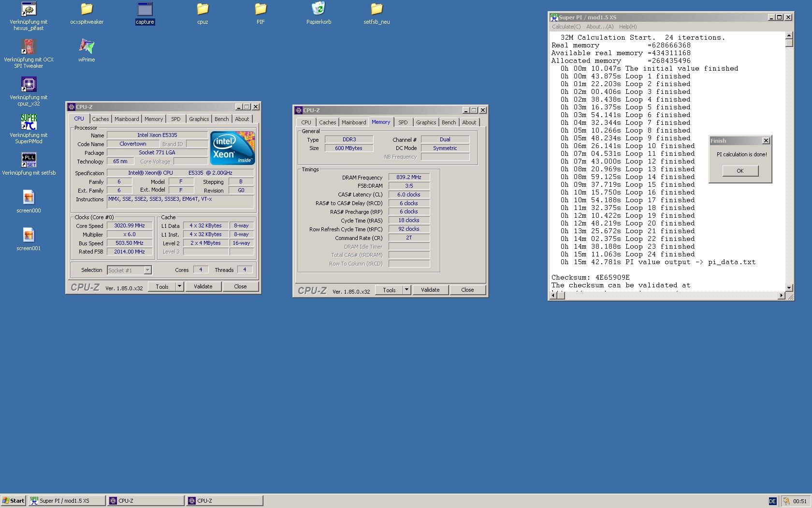The width and height of the screenshot is (812, 508).
Task: Open the cpuz_x32 shortcut icon
Action: (29, 84)
